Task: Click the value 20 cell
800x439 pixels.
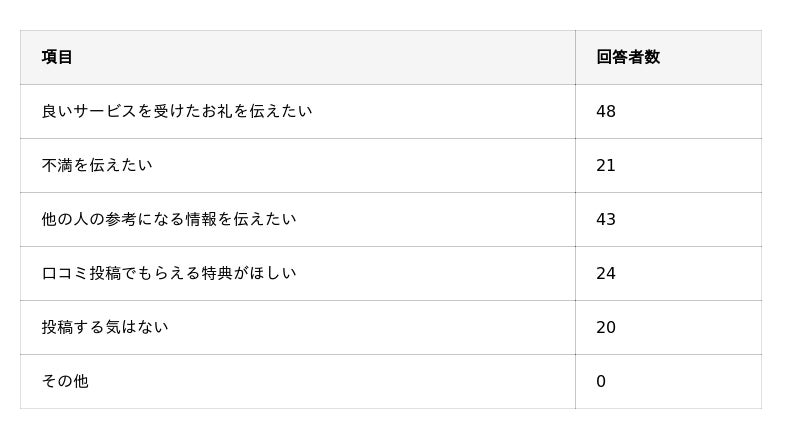Action: click(x=606, y=327)
